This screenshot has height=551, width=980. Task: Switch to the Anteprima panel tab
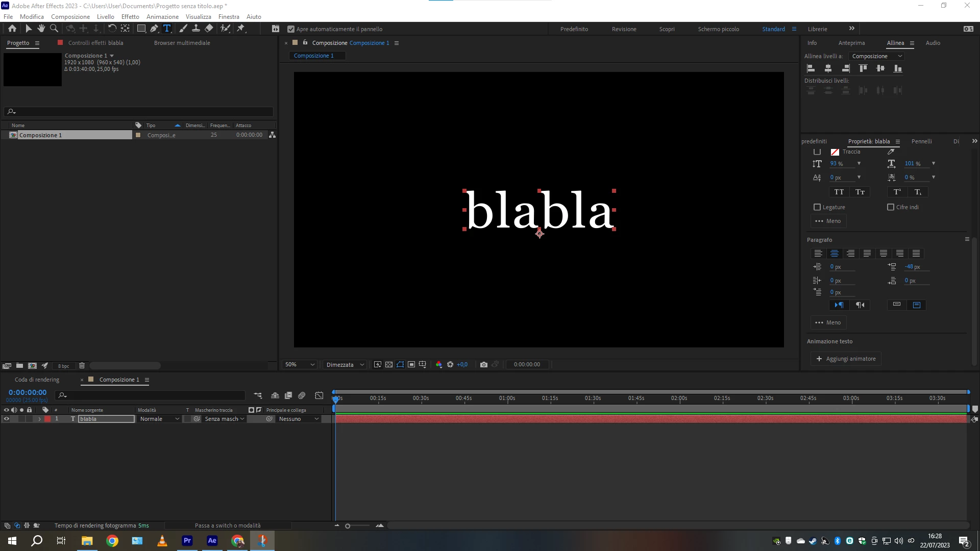click(851, 43)
